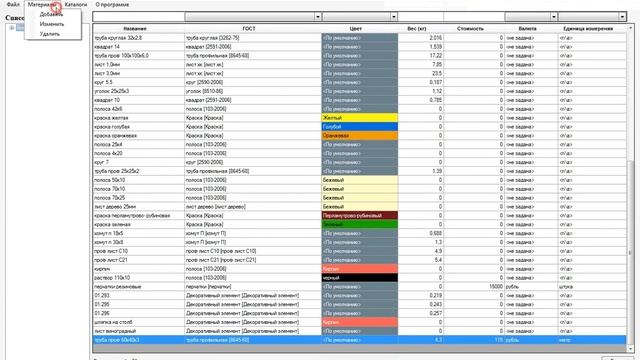Click the cost value 15000
The image size is (640, 360).
click(496, 287)
